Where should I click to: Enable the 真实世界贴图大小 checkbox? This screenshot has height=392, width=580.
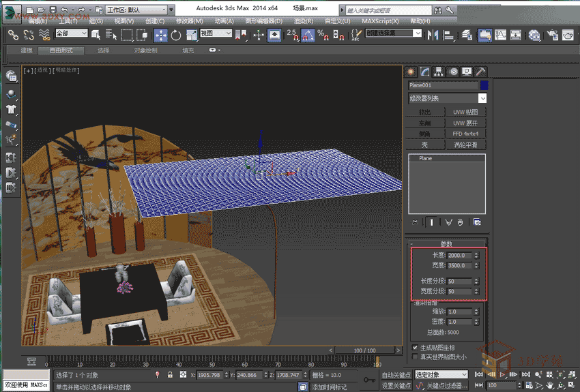pyautogui.click(x=415, y=357)
